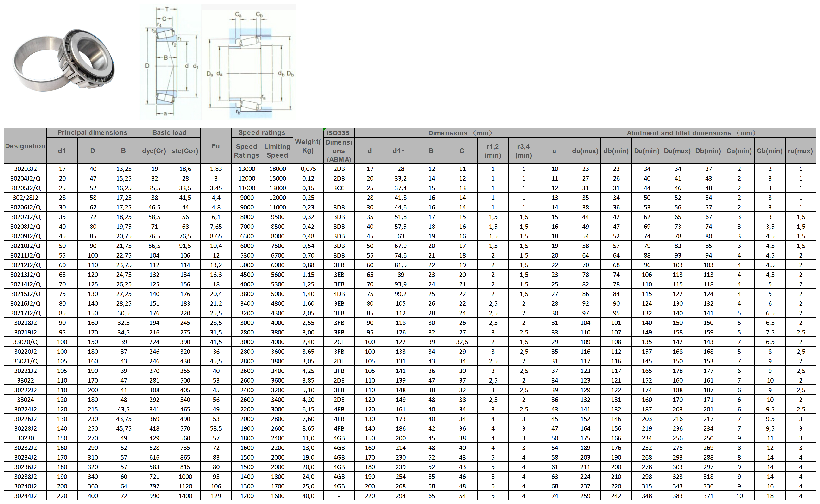Click the ISO335 header cell
820x504 pixels.
338,133
